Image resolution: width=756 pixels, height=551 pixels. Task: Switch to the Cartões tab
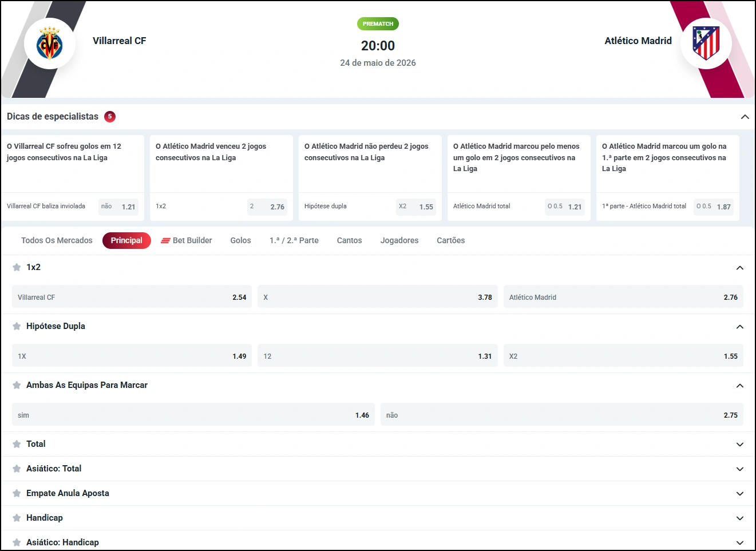pyautogui.click(x=450, y=240)
